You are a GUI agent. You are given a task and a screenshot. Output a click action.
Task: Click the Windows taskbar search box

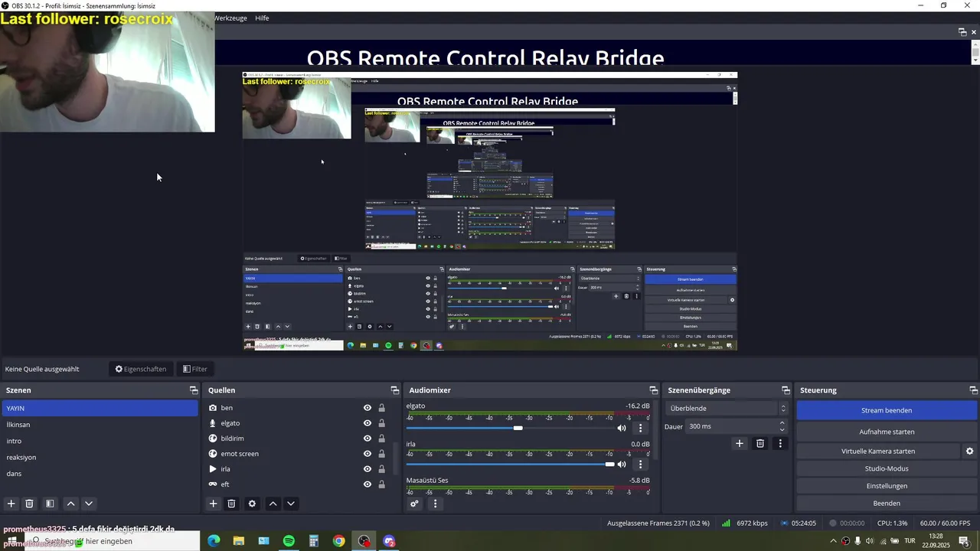[x=113, y=541]
